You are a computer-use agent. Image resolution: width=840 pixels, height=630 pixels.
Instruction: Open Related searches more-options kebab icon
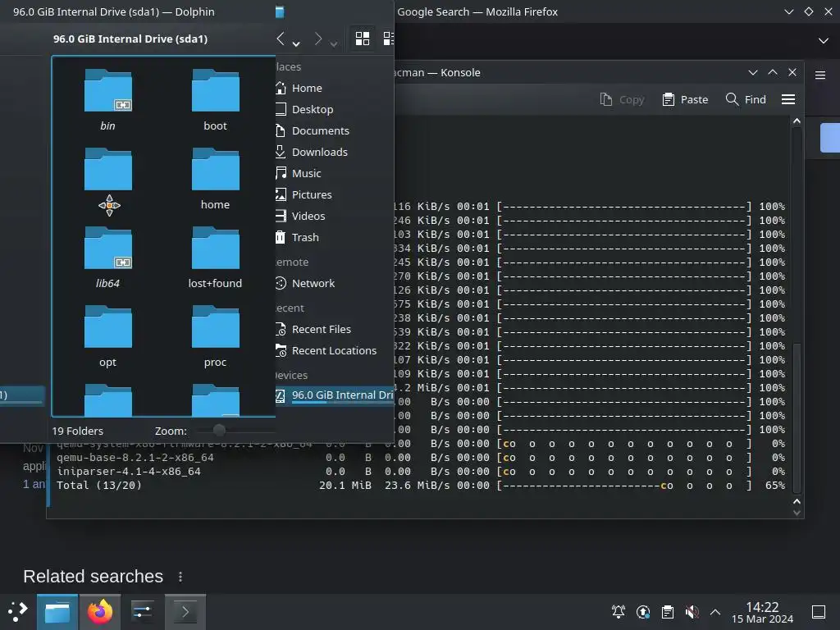tap(180, 577)
